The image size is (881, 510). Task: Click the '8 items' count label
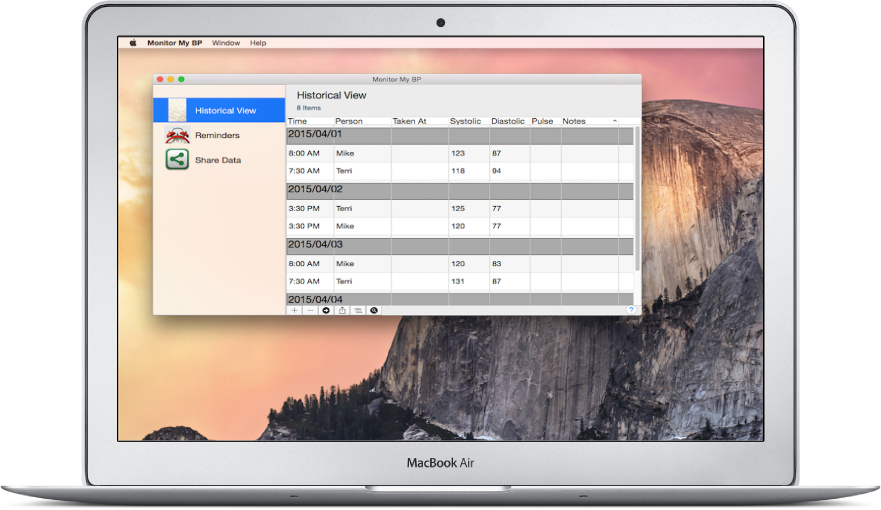pyautogui.click(x=308, y=108)
